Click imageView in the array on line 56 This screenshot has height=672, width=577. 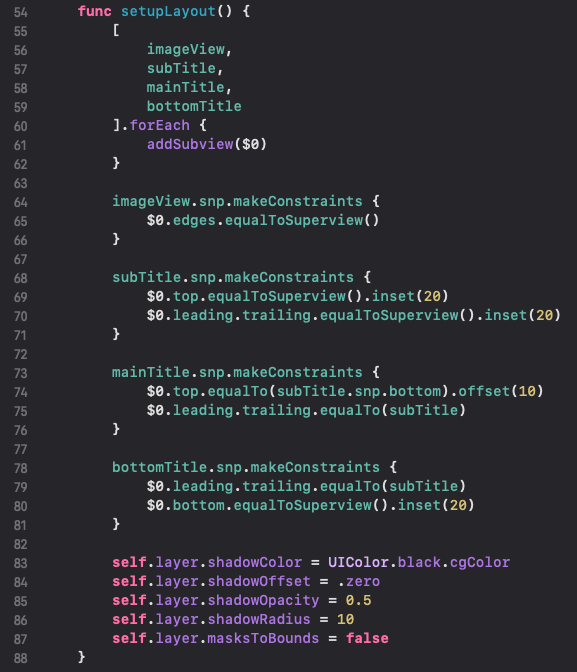pyautogui.click(x=186, y=50)
